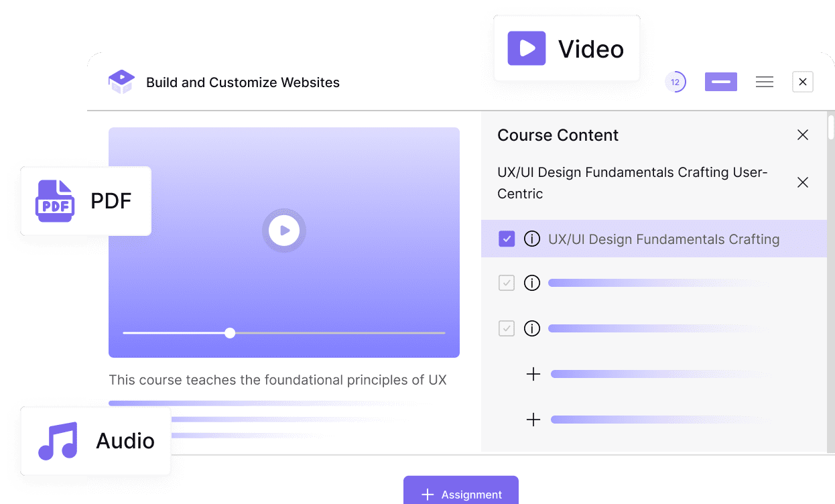Select the PDF file icon
The width and height of the screenshot is (835, 504).
tap(54, 201)
